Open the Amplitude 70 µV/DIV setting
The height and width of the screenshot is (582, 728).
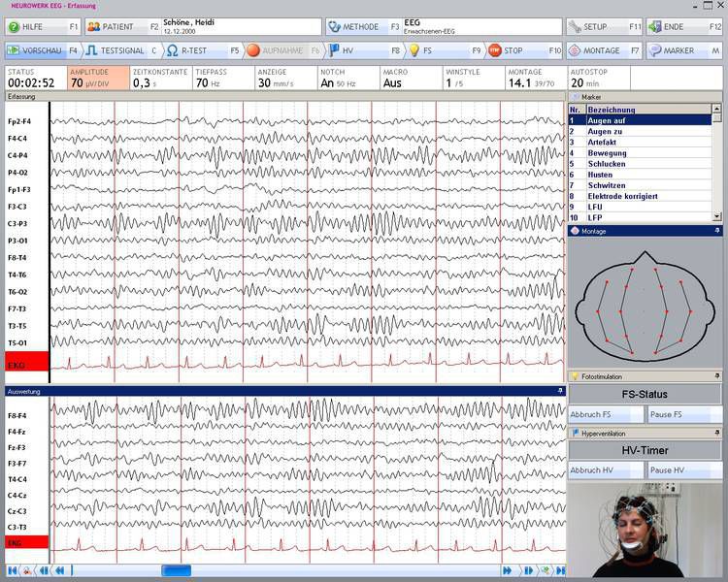(x=98, y=79)
